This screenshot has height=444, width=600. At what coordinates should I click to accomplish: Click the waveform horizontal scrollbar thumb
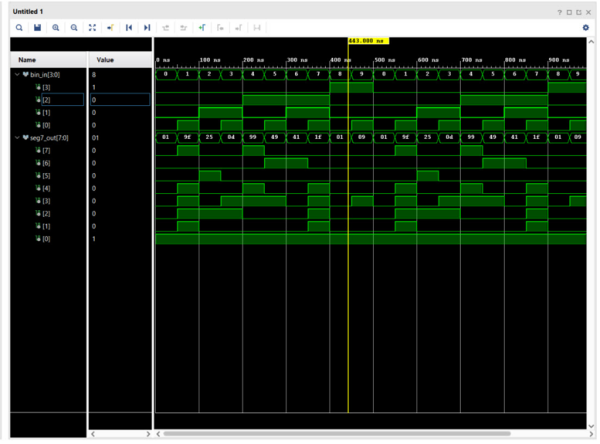[337, 434]
